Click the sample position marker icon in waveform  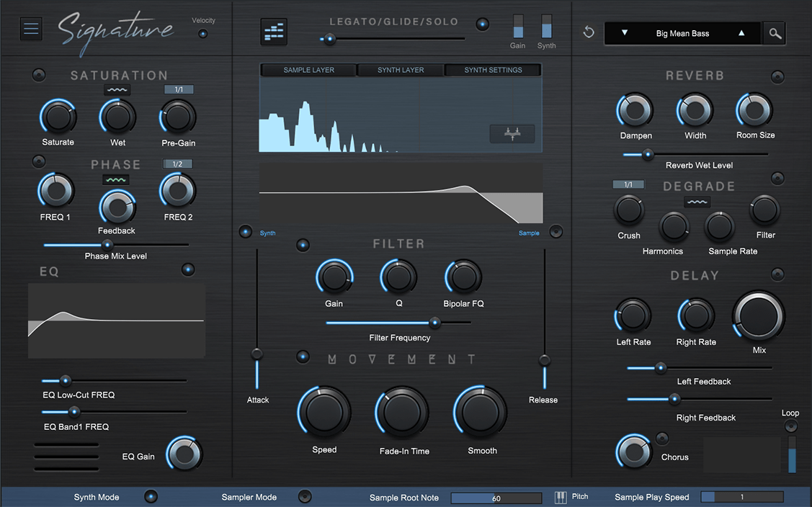click(512, 134)
